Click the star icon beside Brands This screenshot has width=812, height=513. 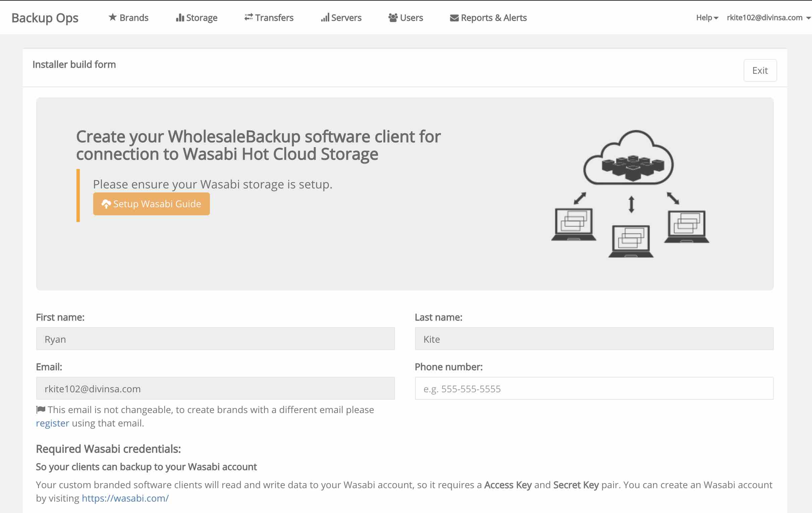point(113,17)
